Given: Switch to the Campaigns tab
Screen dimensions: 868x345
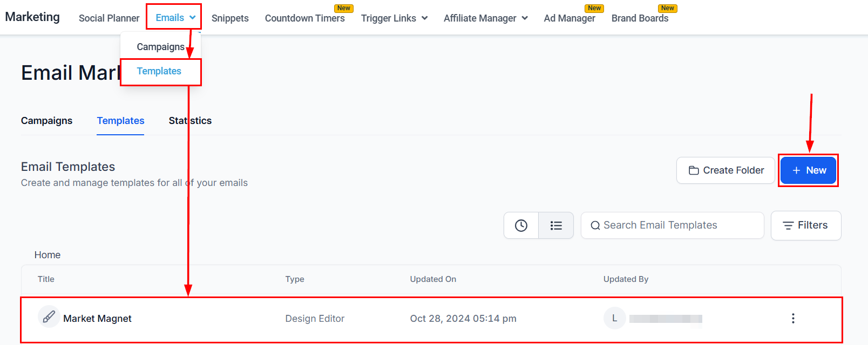Looking at the screenshot, I should 46,121.
